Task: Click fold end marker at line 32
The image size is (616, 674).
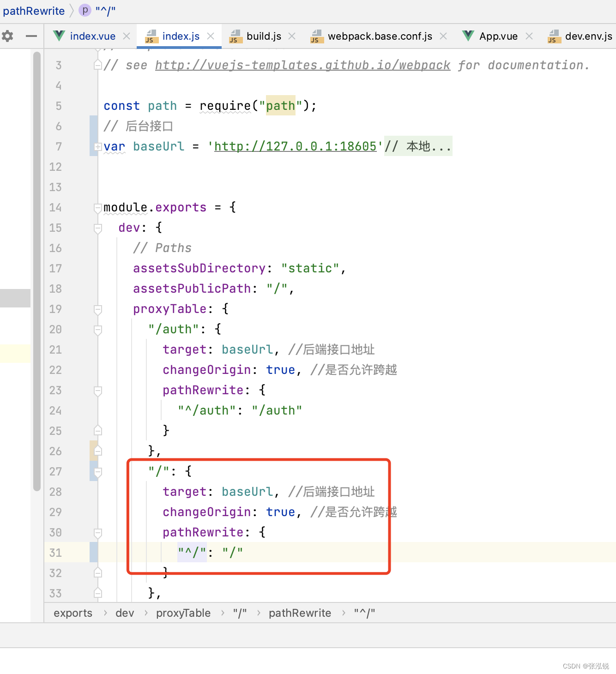Action: pos(97,572)
